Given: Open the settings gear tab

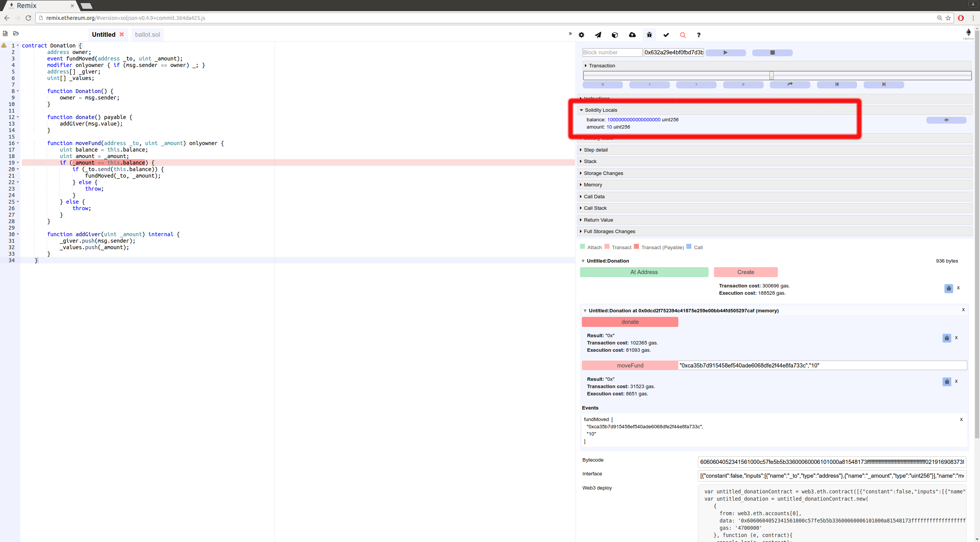Looking at the screenshot, I should click(581, 35).
